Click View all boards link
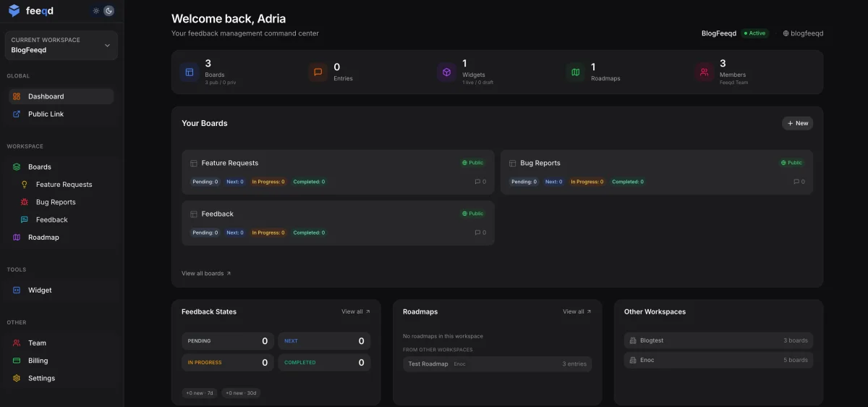Image resolution: width=868 pixels, height=407 pixels. 206,274
